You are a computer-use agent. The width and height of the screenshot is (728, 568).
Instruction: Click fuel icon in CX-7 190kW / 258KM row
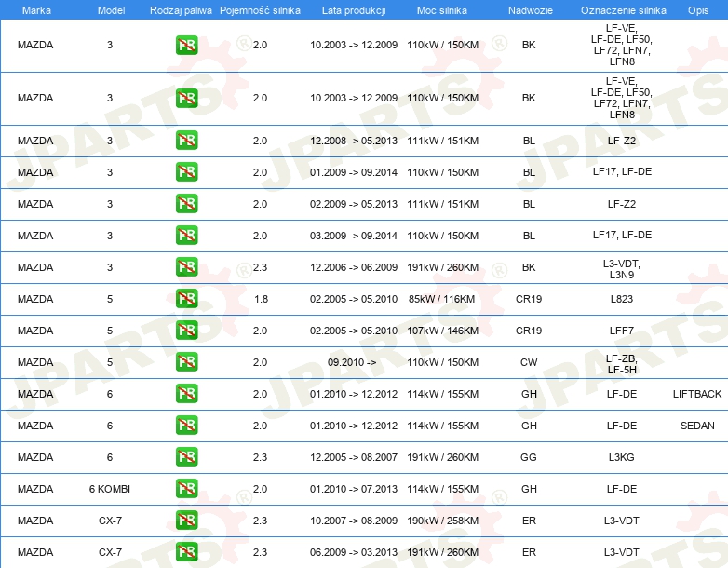[186, 521]
